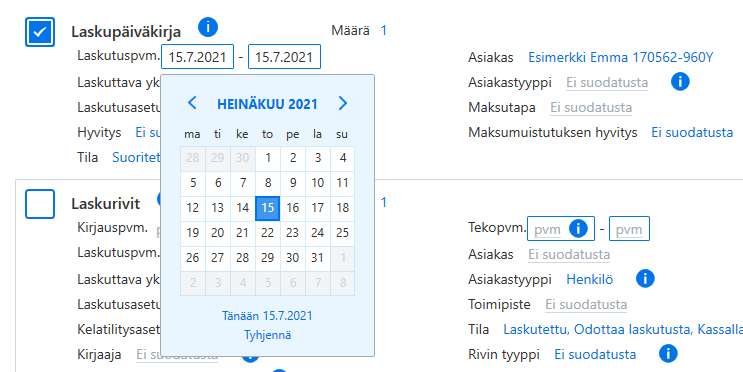Open info icon next to Laskupäiväkirja heading
The height and width of the screenshot is (372, 743).
coord(208,27)
